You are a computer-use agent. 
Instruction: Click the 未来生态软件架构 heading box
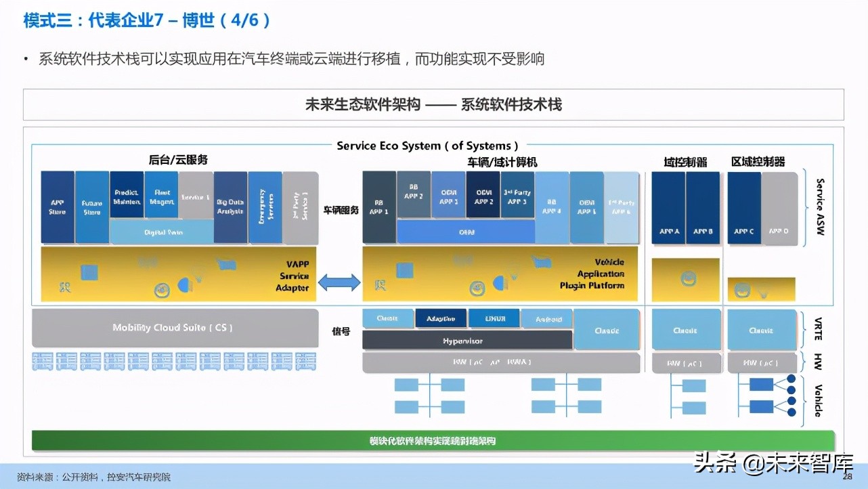[433, 104]
